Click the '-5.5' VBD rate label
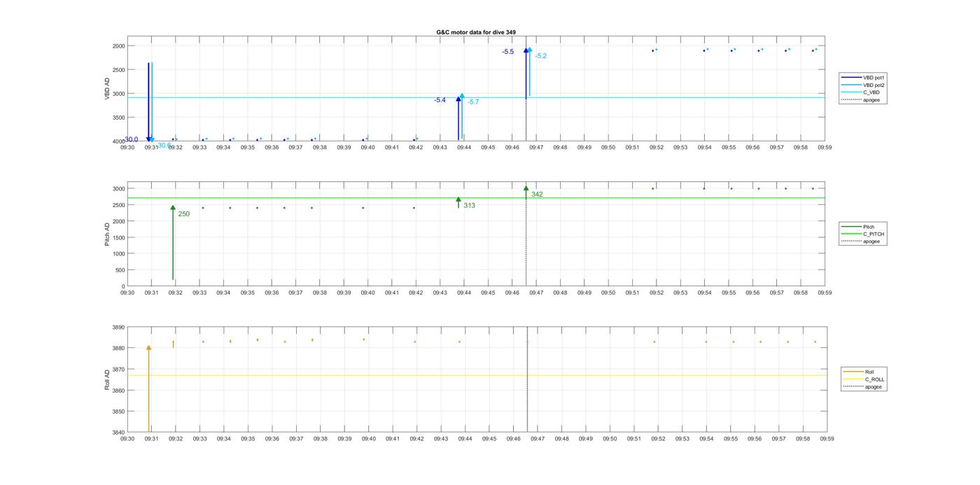 point(507,52)
